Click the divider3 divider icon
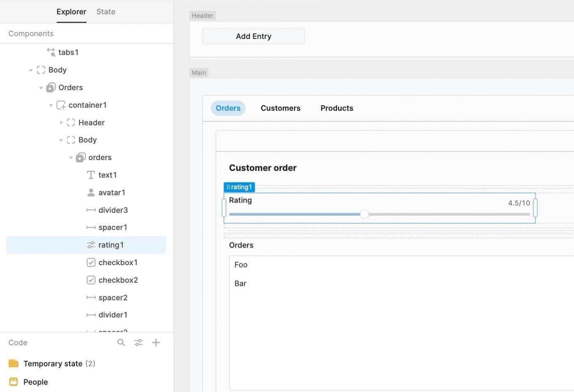This screenshot has height=392, width=574. [x=91, y=210]
